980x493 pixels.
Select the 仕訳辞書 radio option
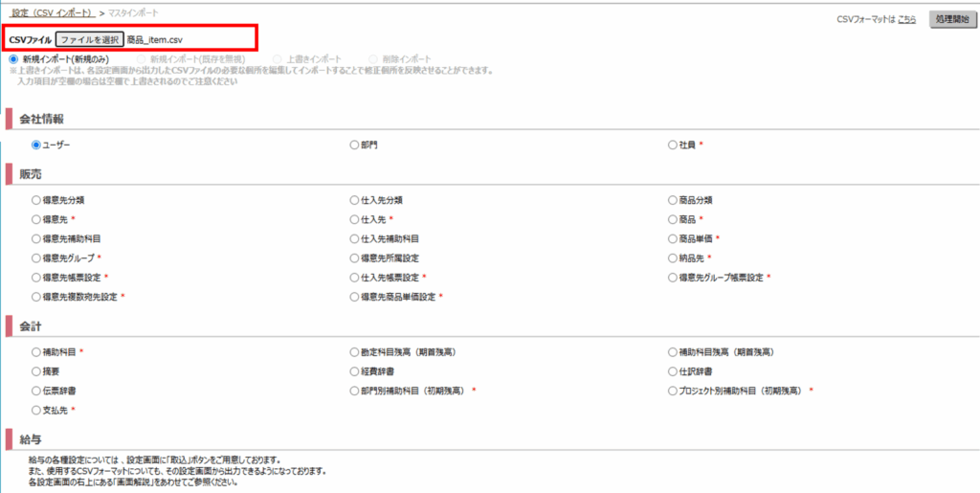[x=672, y=371]
